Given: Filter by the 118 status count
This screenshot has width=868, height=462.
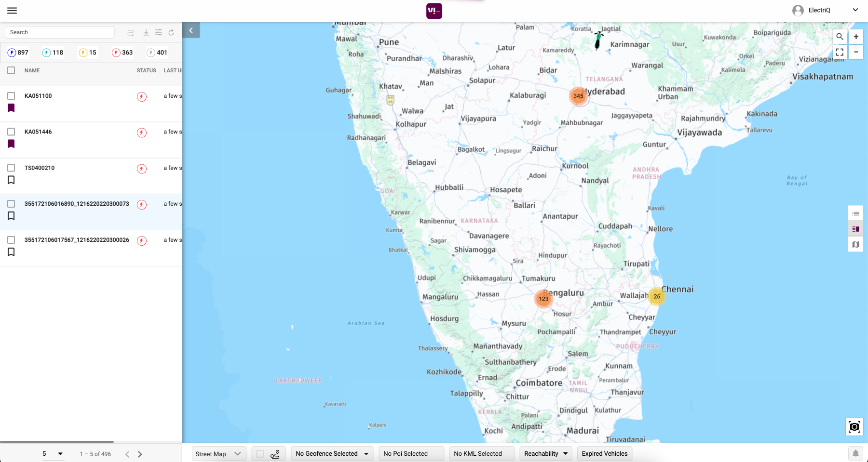Looking at the screenshot, I should pyautogui.click(x=53, y=53).
